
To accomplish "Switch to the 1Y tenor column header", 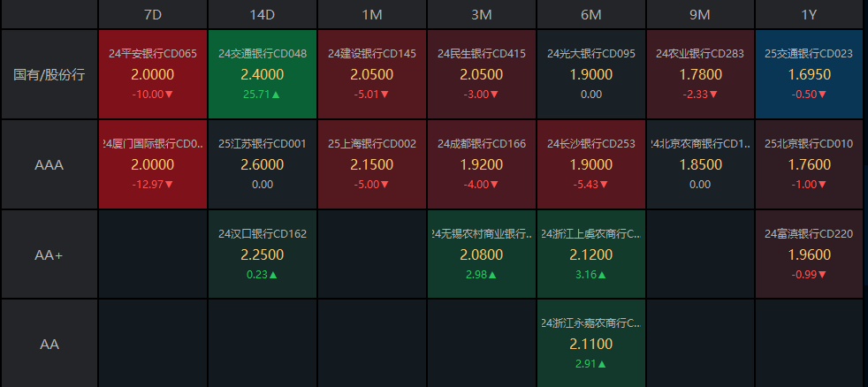I will pos(809,15).
